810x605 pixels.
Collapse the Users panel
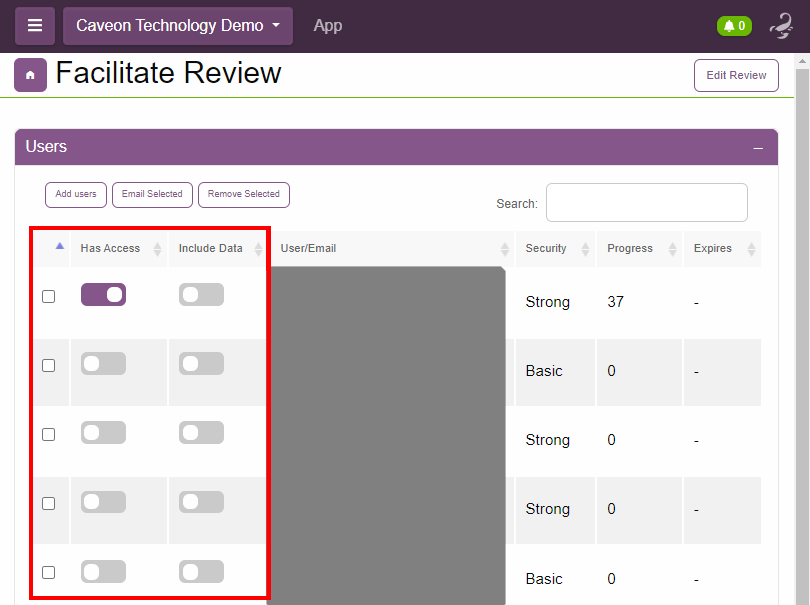758,148
